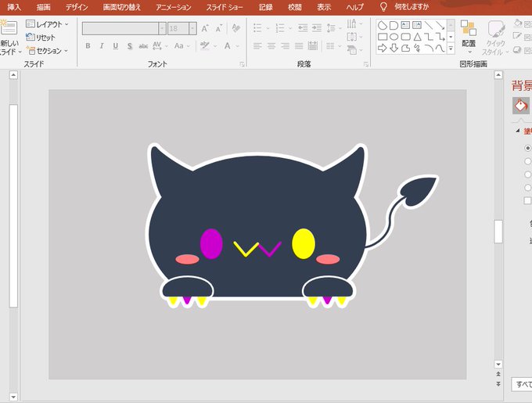Image resolution: width=532 pixels, height=403 pixels.
Task: Click the numbered list icon
Action: coord(280,28)
